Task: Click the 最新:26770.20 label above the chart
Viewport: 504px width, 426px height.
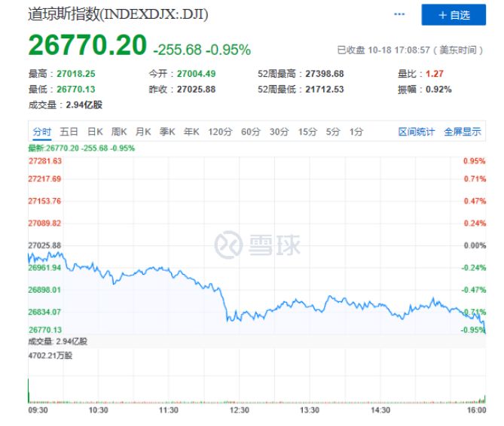Action: point(81,148)
